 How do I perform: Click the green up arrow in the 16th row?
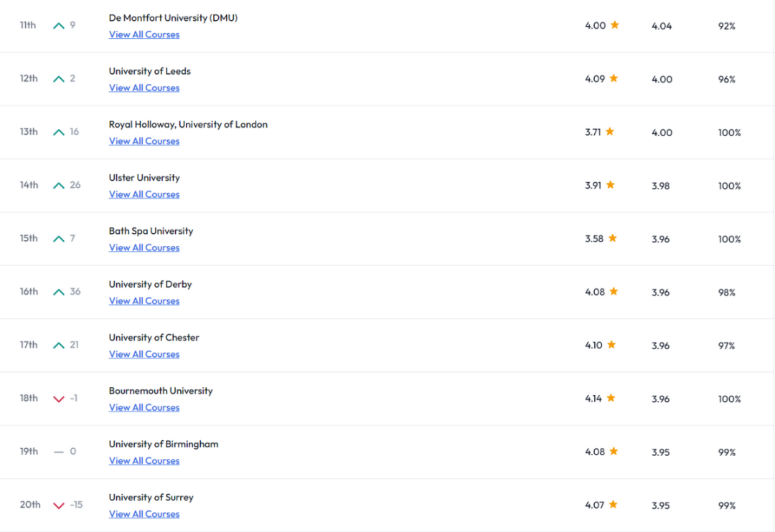pyautogui.click(x=59, y=293)
